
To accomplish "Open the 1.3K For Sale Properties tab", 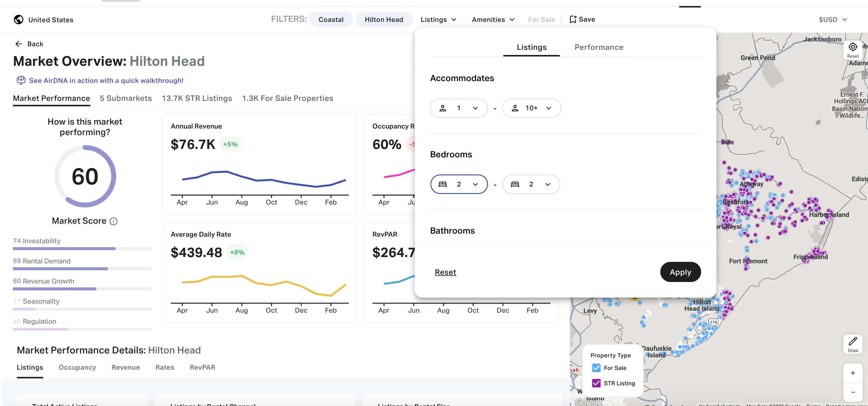I will (288, 98).
